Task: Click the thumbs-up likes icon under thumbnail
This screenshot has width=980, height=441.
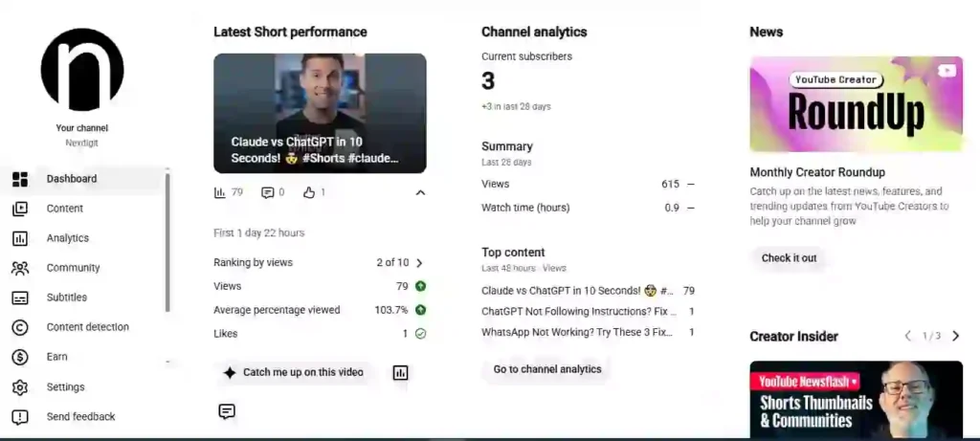Action: point(309,192)
